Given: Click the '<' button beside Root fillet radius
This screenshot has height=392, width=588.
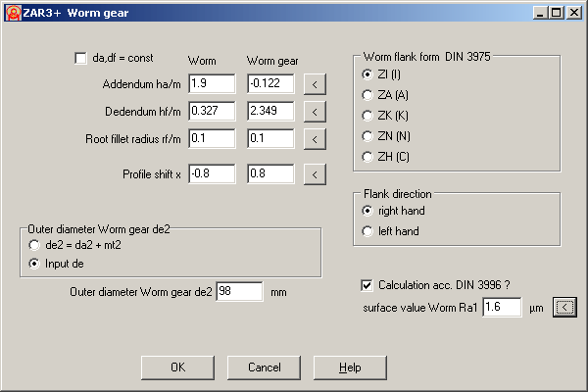Looking at the screenshot, I should click(314, 137).
